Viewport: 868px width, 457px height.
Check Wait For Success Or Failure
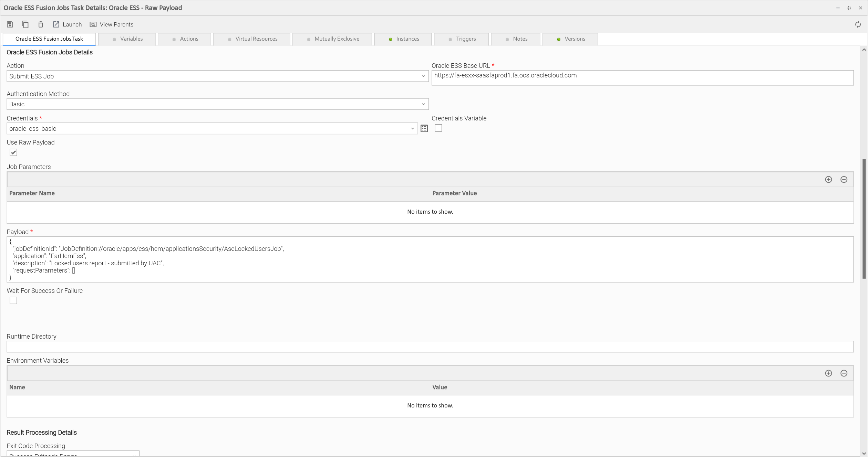pyautogui.click(x=13, y=301)
